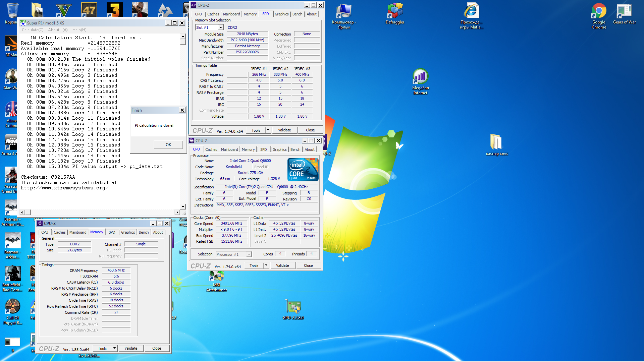The height and width of the screenshot is (362, 644).
Task: Open the каспер снес folder
Action: 497,145
